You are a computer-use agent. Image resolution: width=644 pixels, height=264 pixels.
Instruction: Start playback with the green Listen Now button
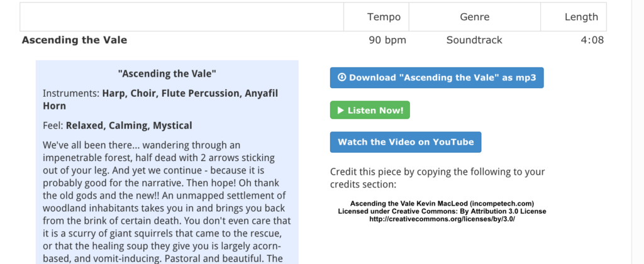pyautogui.click(x=370, y=110)
